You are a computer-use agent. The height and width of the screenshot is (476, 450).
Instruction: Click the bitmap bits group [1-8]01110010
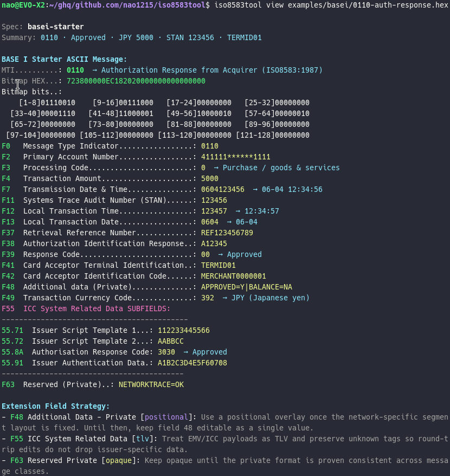pos(47,102)
